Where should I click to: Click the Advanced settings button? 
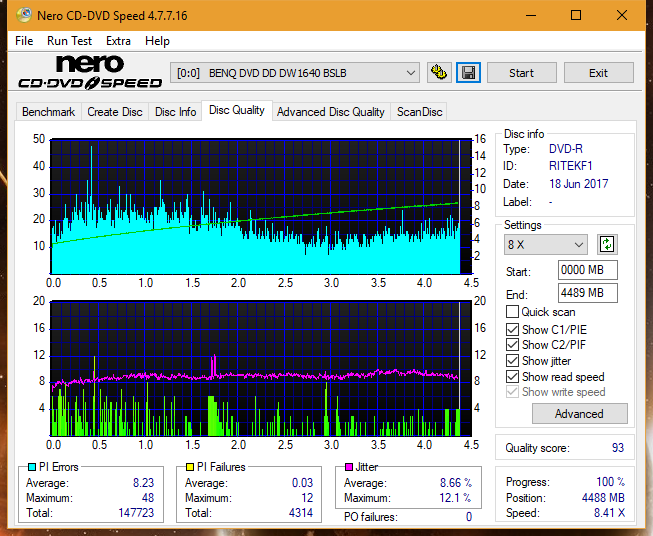tap(579, 414)
